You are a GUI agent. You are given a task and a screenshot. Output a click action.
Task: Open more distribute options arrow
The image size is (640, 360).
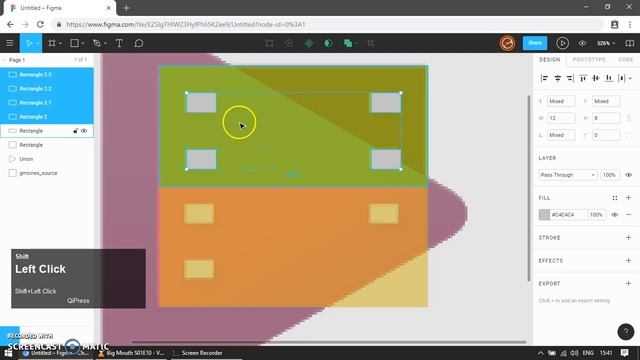pos(630,78)
